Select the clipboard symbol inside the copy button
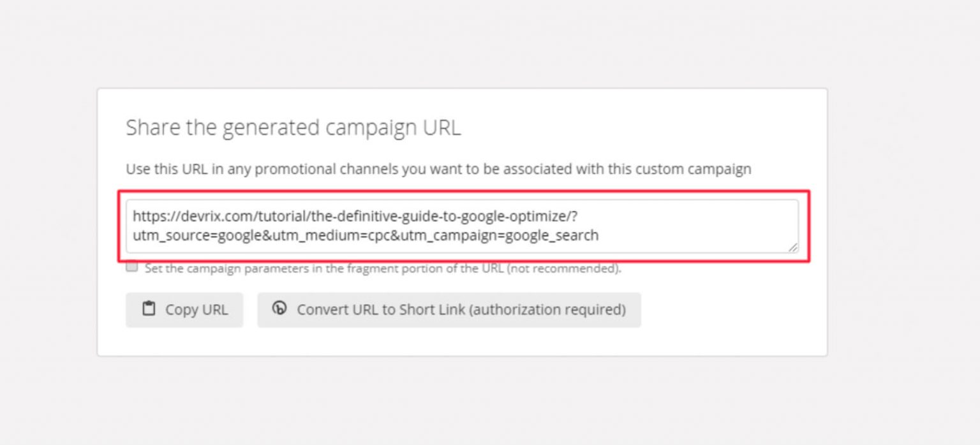This screenshot has height=445, width=980. [x=149, y=309]
